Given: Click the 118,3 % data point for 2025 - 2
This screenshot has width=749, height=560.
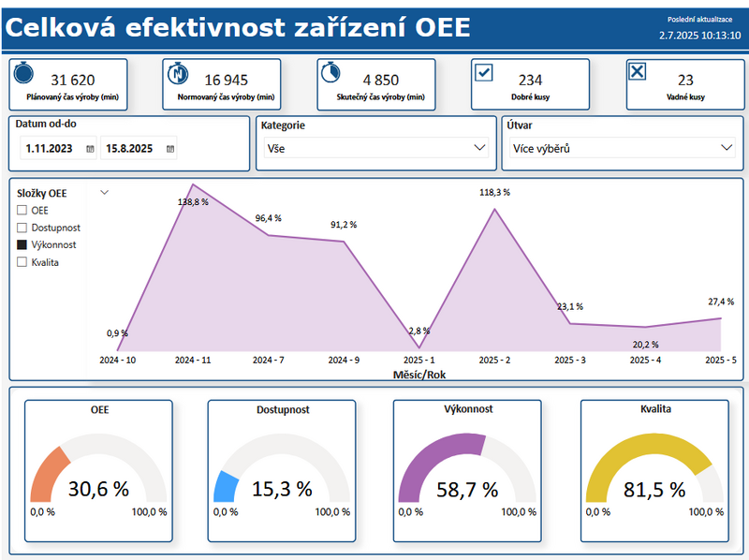Looking at the screenshot, I should coord(494,209).
